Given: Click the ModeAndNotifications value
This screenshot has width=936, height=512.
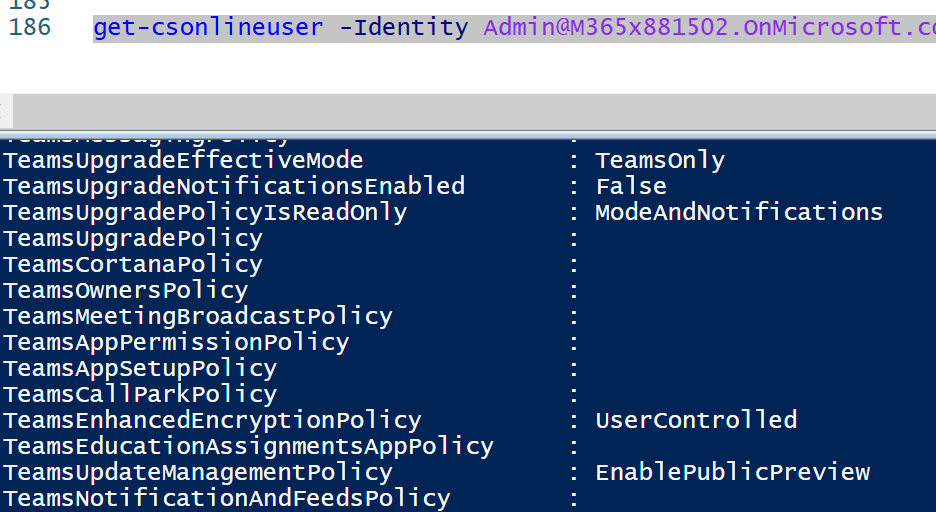Looking at the screenshot, I should click(x=739, y=212).
